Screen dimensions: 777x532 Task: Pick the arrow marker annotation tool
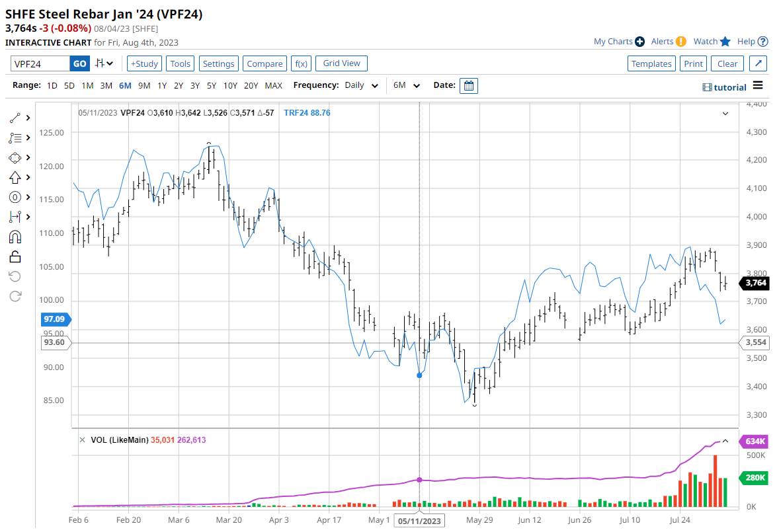15,177
